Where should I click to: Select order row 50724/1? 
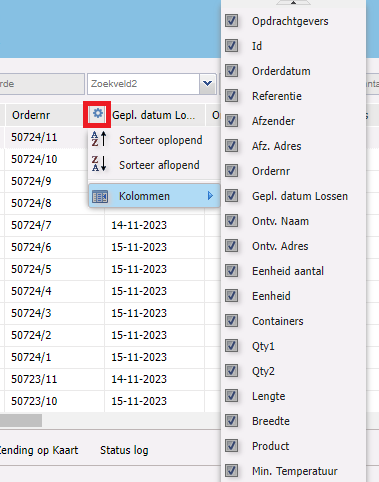pyautogui.click(x=31, y=357)
